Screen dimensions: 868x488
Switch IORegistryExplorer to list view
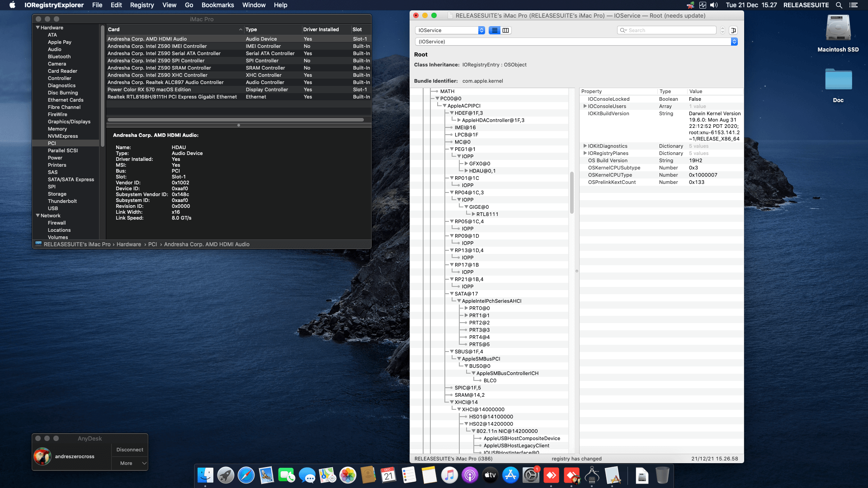495,30
